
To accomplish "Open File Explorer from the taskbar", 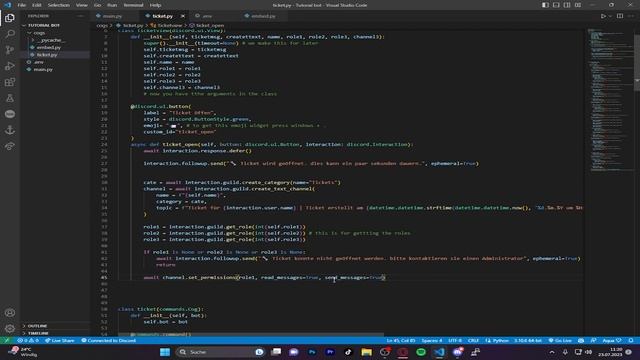I will 366,352.
